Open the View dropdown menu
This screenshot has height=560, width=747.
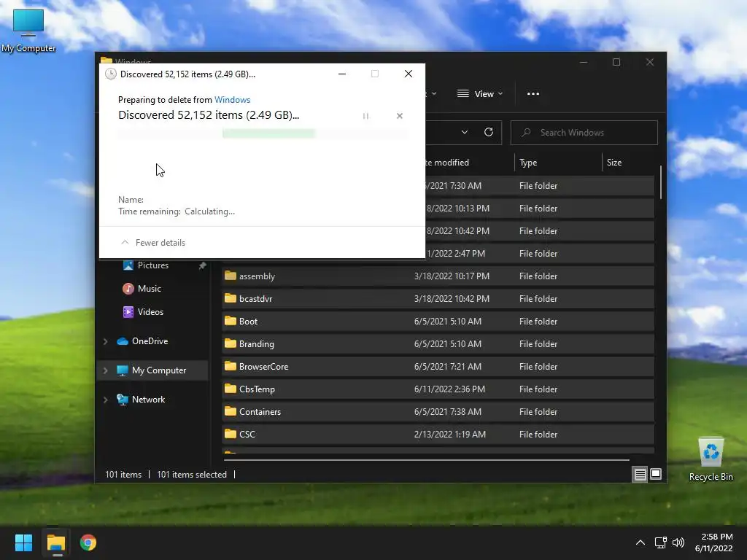pyautogui.click(x=480, y=94)
